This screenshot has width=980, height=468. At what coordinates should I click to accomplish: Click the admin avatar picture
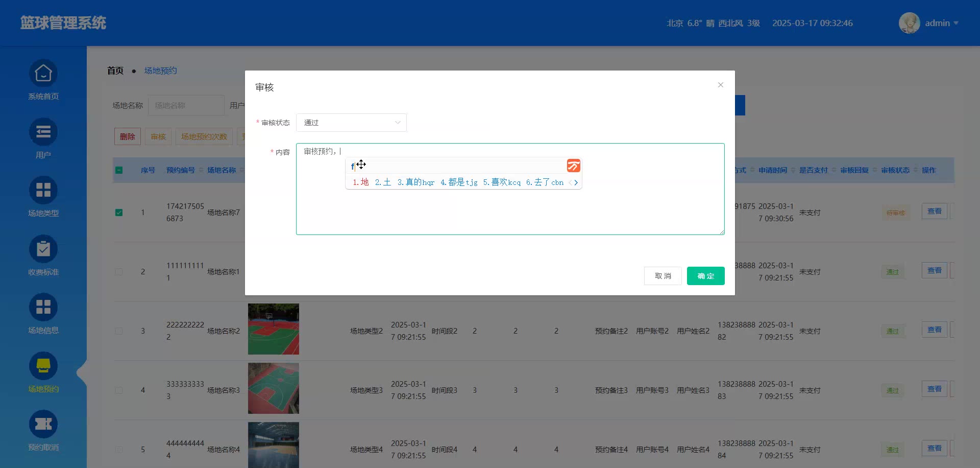909,23
